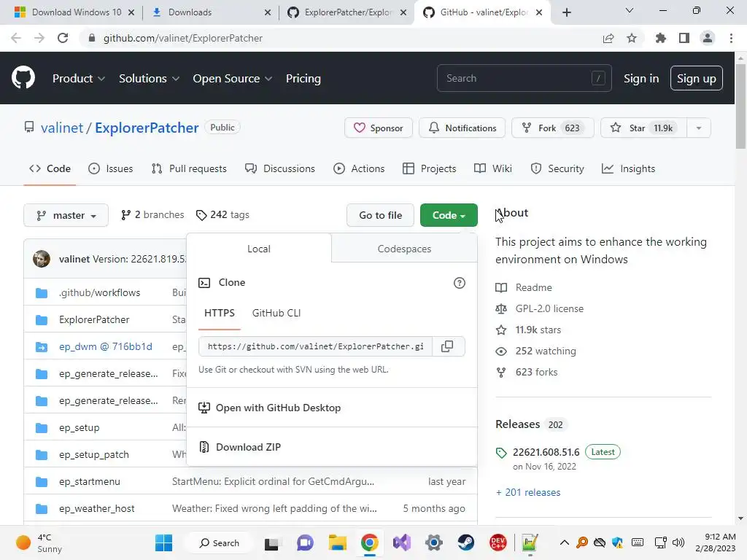Open Settings gear on taskbar

434,542
